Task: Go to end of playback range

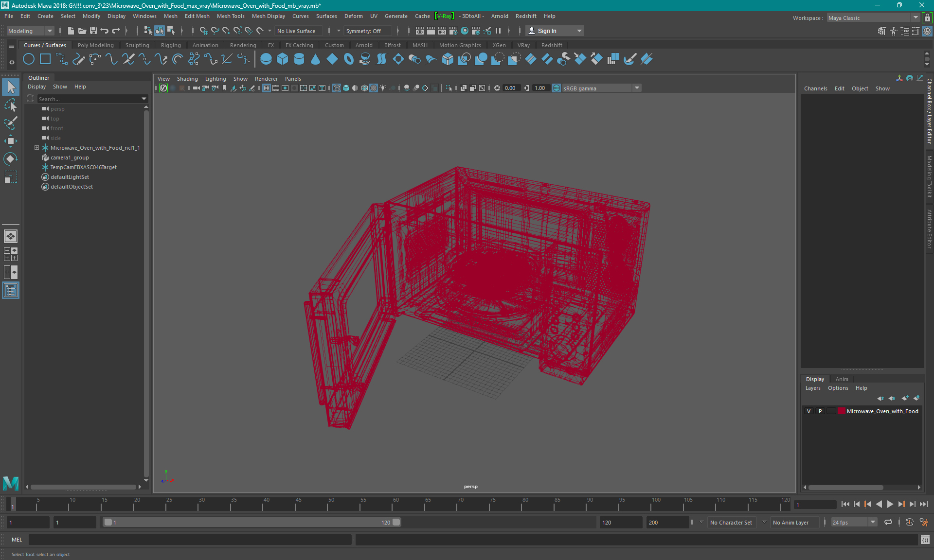Action: (924, 505)
